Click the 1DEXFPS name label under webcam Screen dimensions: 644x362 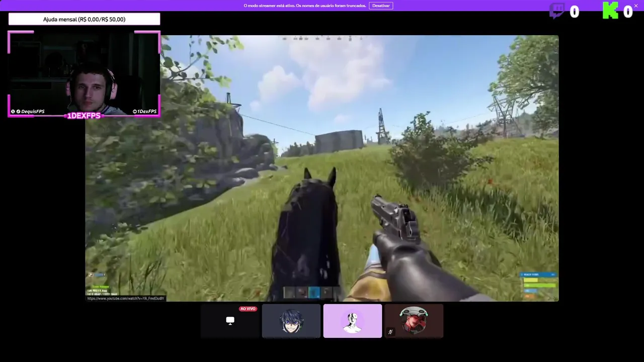point(84,116)
